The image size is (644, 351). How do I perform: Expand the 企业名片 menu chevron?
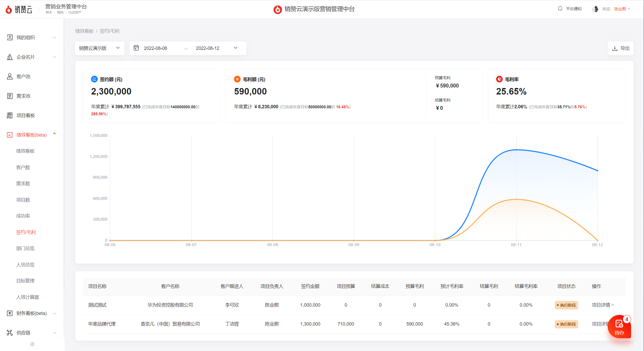pyautogui.click(x=54, y=57)
